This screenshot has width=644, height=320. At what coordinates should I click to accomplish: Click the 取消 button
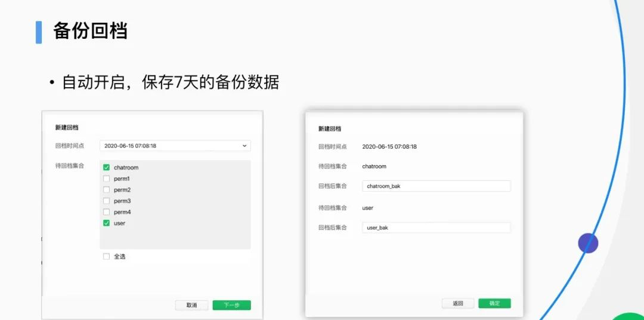pos(191,305)
